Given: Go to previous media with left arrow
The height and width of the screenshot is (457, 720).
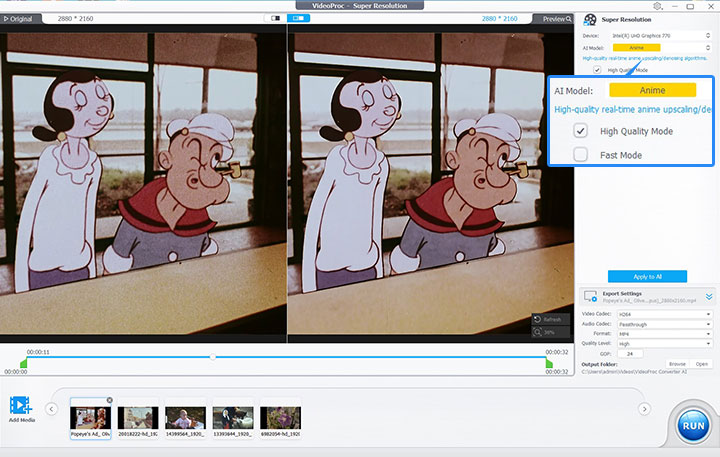Looking at the screenshot, I should [51, 409].
